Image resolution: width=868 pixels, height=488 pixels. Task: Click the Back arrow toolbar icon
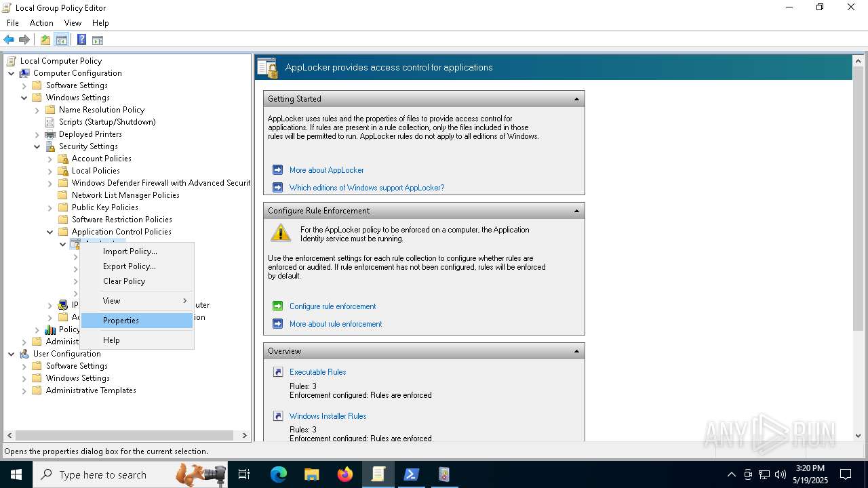coord(9,40)
